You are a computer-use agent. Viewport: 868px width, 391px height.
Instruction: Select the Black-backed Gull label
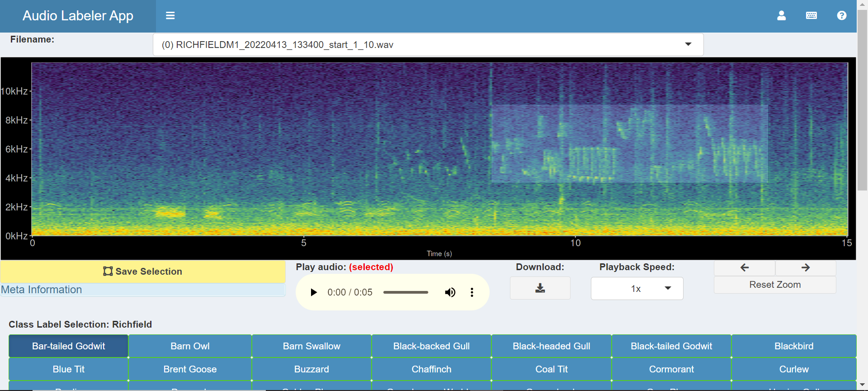pos(431,346)
